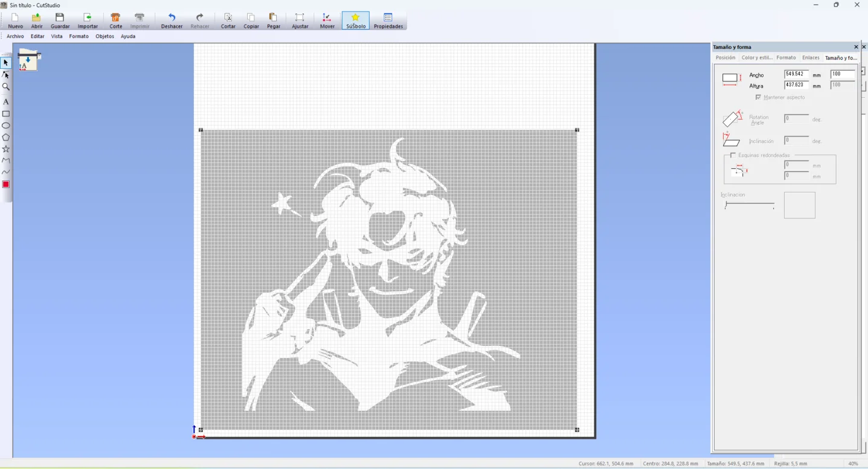This screenshot has height=469, width=868.
Task: Import an image with Importar
Action: click(88, 21)
